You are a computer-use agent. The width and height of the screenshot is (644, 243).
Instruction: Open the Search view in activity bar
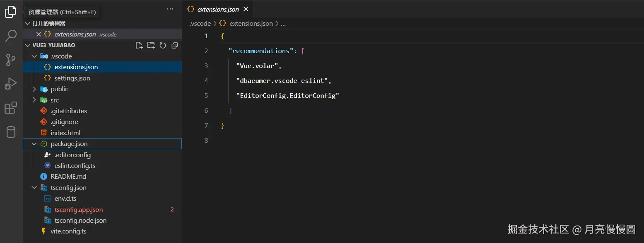click(x=11, y=36)
